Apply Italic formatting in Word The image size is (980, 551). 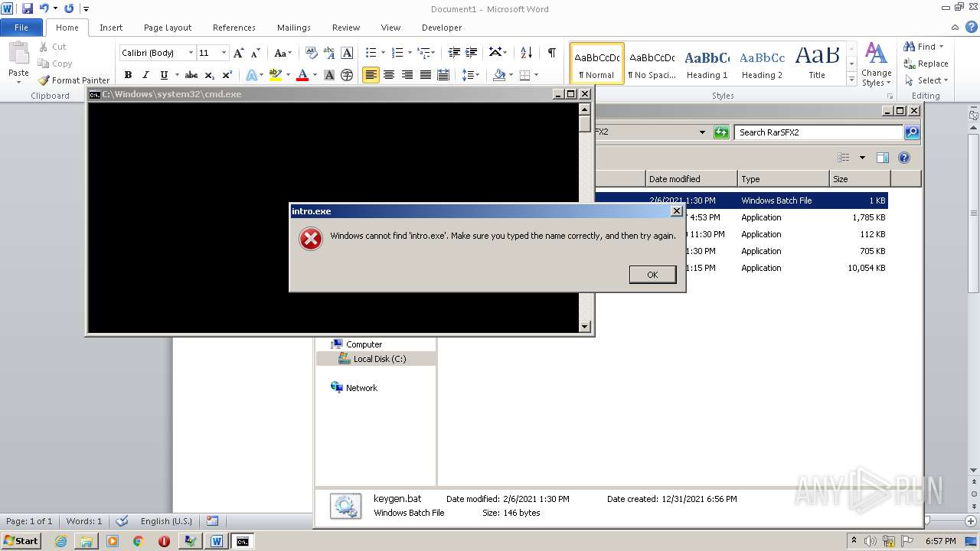pos(145,75)
